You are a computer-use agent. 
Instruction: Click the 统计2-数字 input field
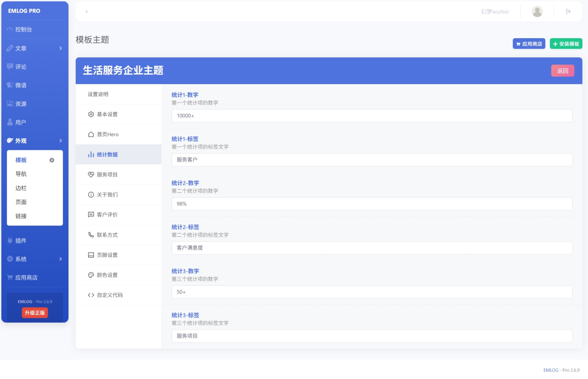click(x=372, y=204)
